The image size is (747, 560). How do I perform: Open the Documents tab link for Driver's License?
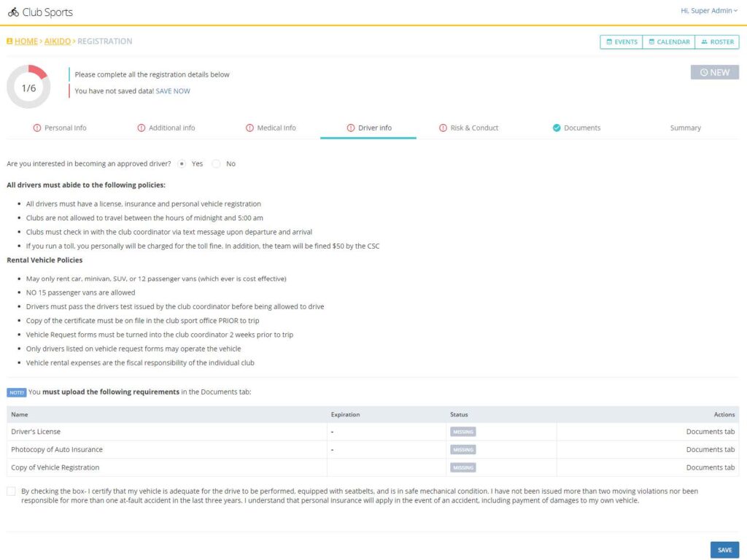tap(710, 431)
